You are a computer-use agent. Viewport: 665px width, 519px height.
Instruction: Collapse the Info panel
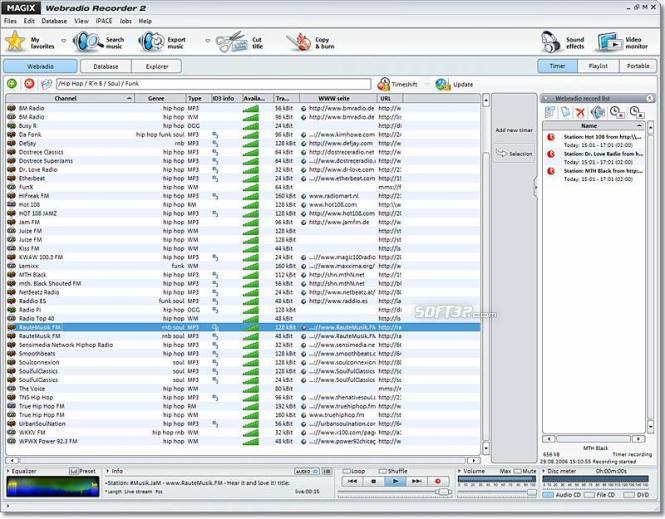[108, 471]
